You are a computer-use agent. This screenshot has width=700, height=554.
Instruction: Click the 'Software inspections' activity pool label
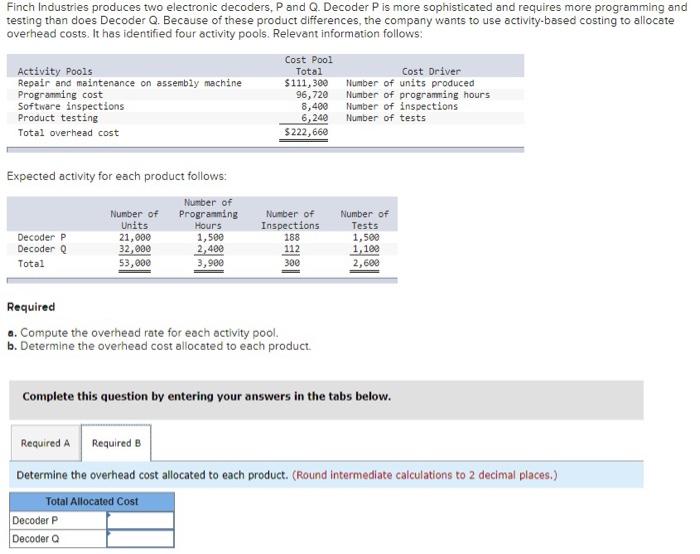tap(71, 106)
